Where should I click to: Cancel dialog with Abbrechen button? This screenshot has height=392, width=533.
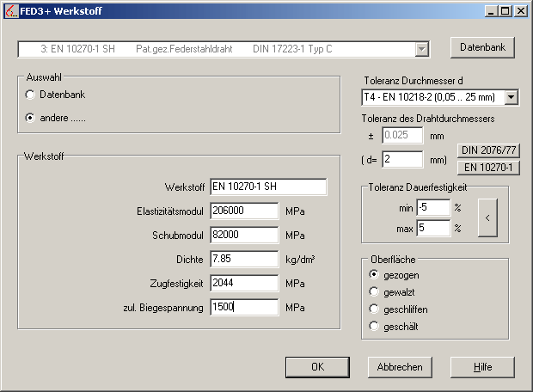400,367
